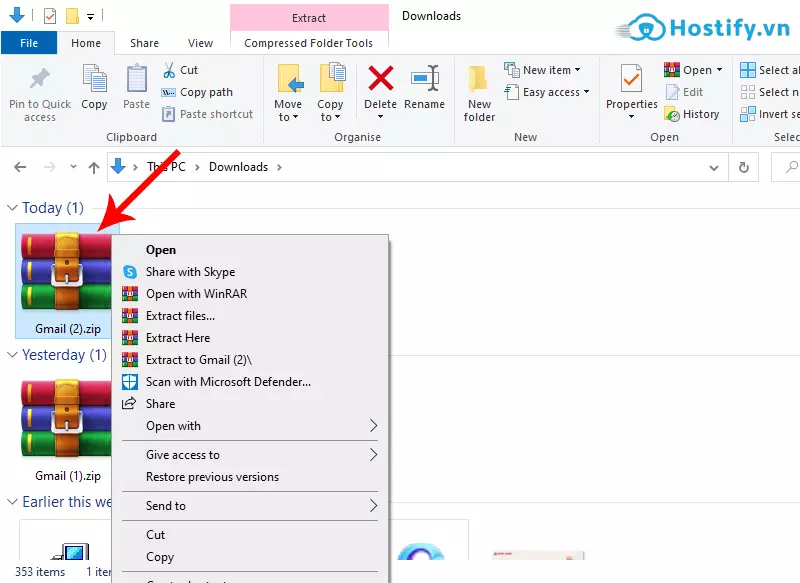Click the properties quick access toolbar icon
Screen dimensions: 800x583
(50, 16)
